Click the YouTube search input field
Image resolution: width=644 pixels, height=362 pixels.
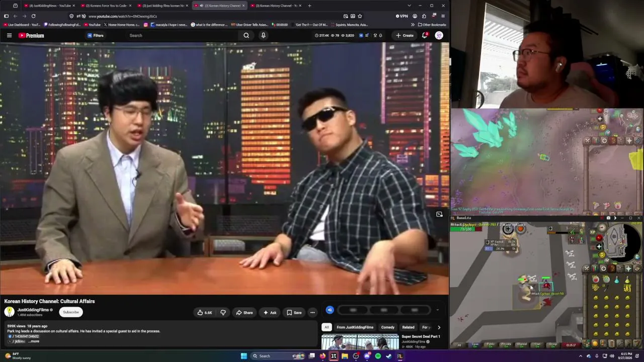(183, 35)
